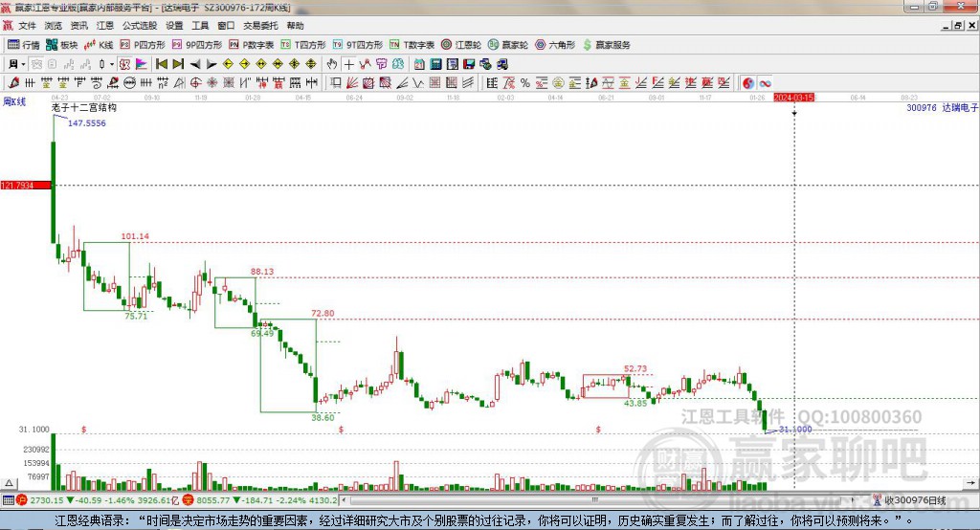Click the 2024-03-15 date marker
The height and width of the screenshot is (530, 980).
[x=793, y=98]
